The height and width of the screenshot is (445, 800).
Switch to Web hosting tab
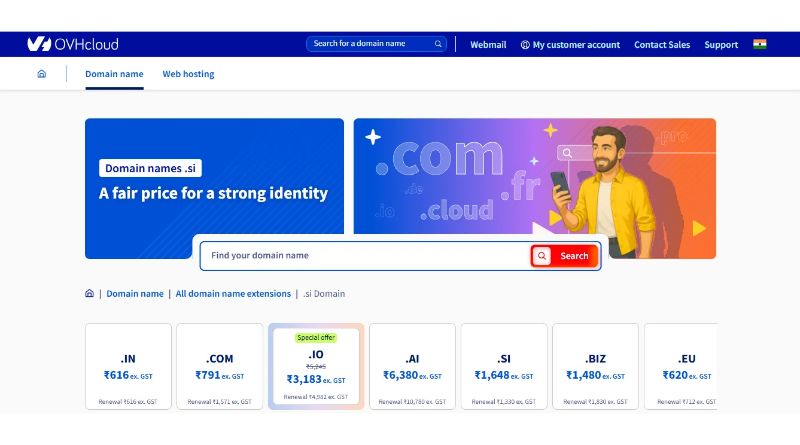coord(188,74)
